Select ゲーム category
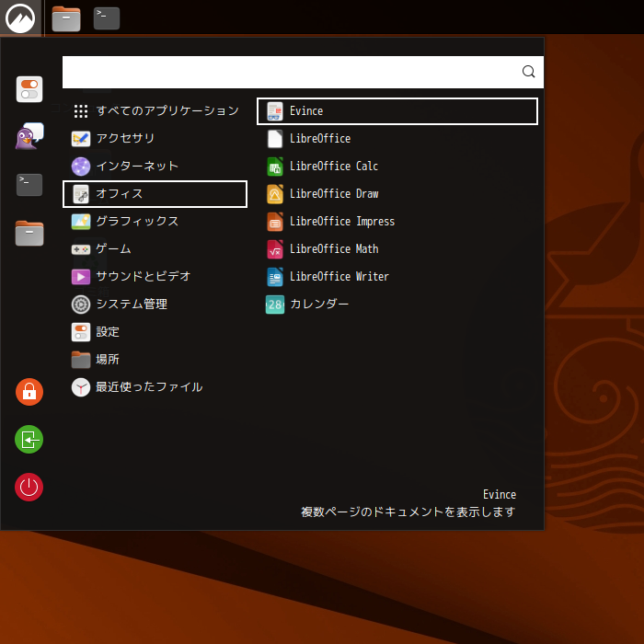 155,249
